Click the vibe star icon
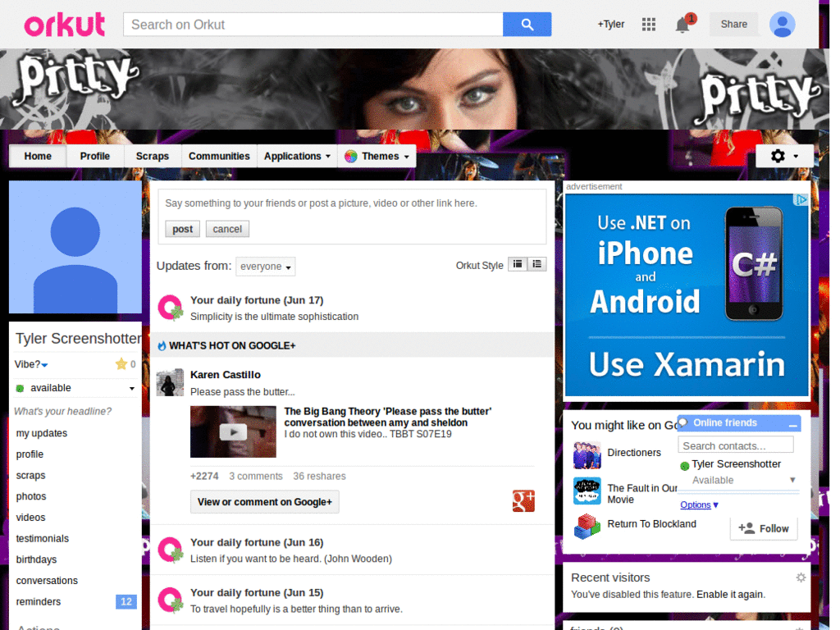This screenshot has height=630, width=840. (121, 364)
